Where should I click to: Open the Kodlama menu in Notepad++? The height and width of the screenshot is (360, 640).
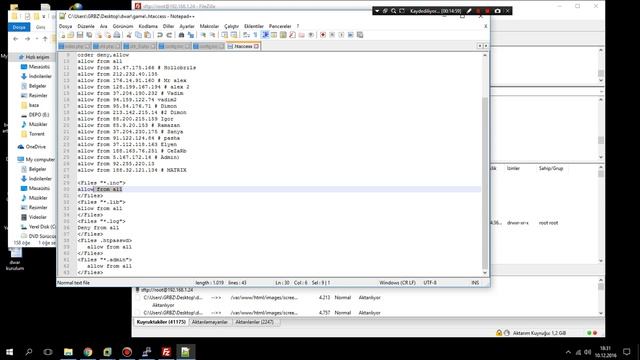148,26
